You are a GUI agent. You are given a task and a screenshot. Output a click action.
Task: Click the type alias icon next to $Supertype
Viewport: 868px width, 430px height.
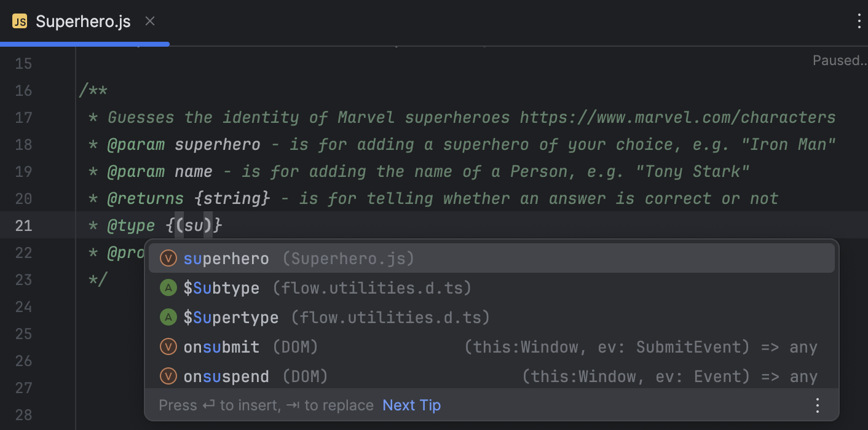168,317
